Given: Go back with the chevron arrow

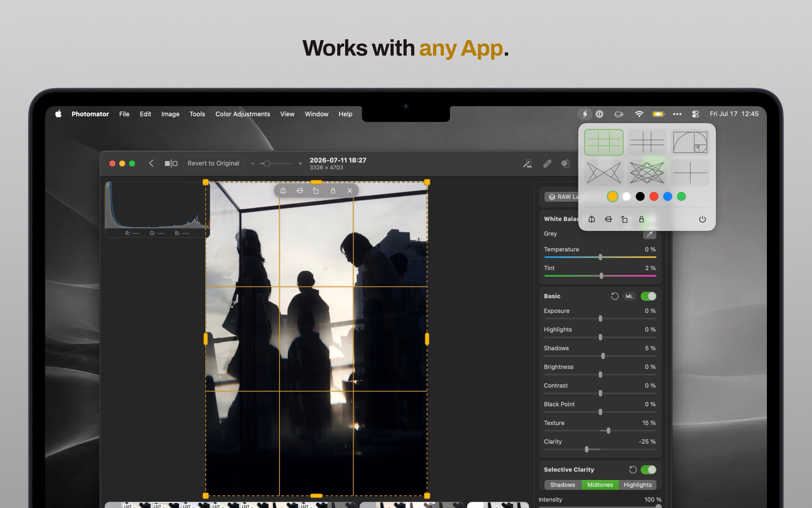Looking at the screenshot, I should tap(151, 163).
